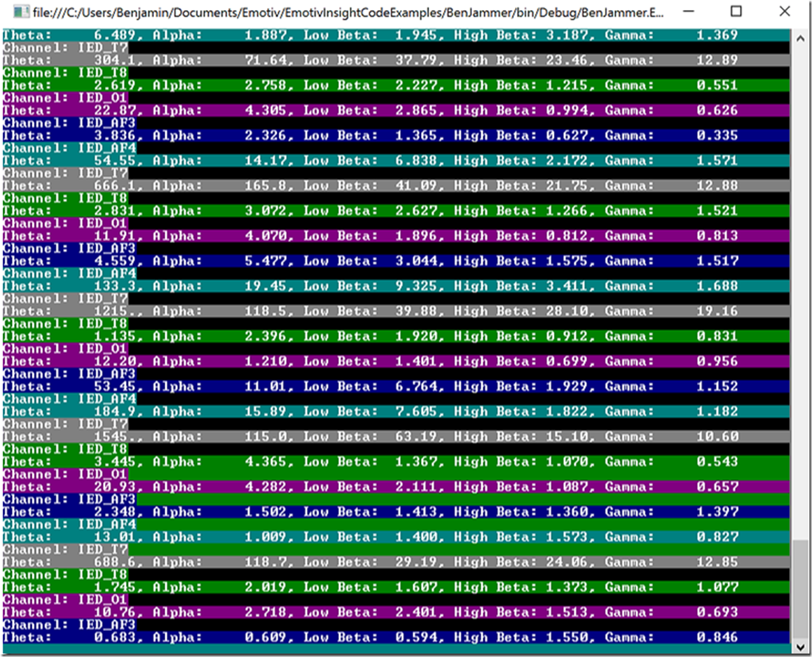This screenshot has width=812, height=657.
Task: Click the Theta value 22.87
Action: (114, 111)
